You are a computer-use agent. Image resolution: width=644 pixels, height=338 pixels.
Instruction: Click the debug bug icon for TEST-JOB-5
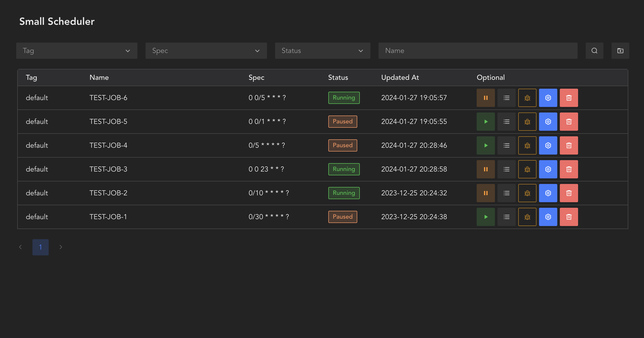(x=527, y=122)
